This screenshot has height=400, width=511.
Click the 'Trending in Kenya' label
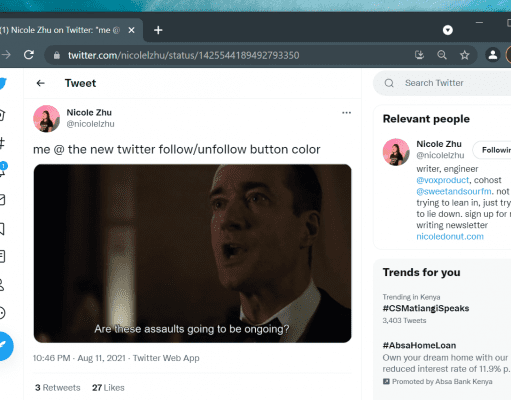pyautogui.click(x=411, y=297)
